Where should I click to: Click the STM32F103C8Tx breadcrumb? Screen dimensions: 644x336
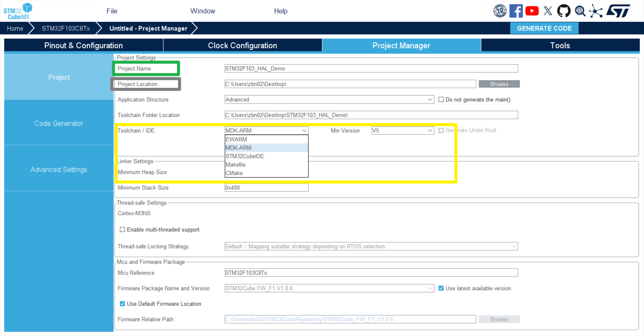click(66, 29)
